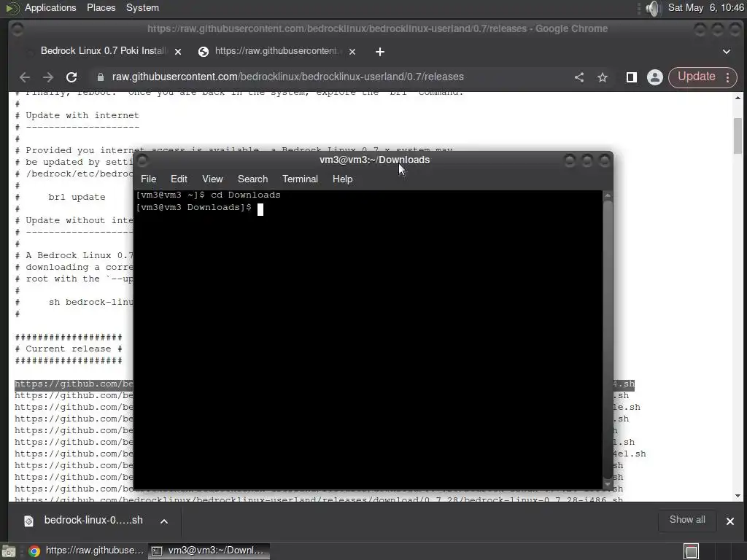
Task: Click the date and time clock
Action: coord(705,7)
